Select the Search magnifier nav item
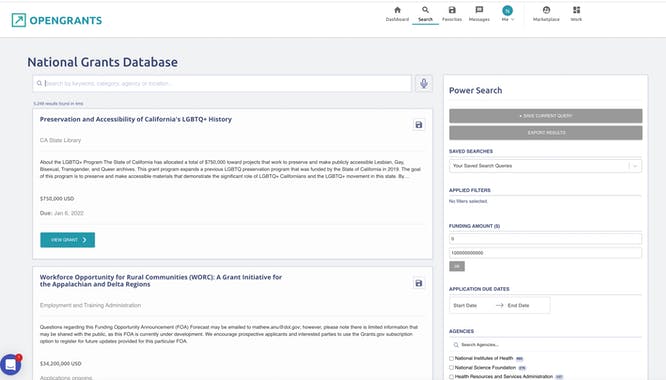The width and height of the screenshot is (666, 380). (x=425, y=14)
